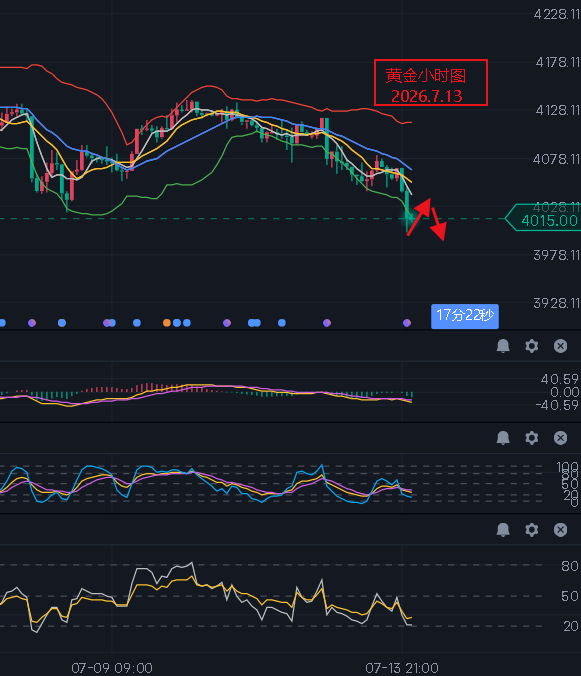
Task: Select the purple event dot near 07-13 candles
Action: coord(327,322)
